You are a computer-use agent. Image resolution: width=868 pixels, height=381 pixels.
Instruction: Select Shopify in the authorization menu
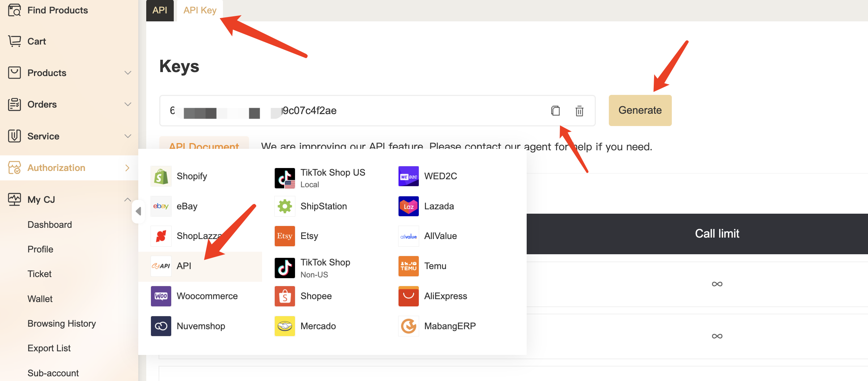click(x=200, y=176)
